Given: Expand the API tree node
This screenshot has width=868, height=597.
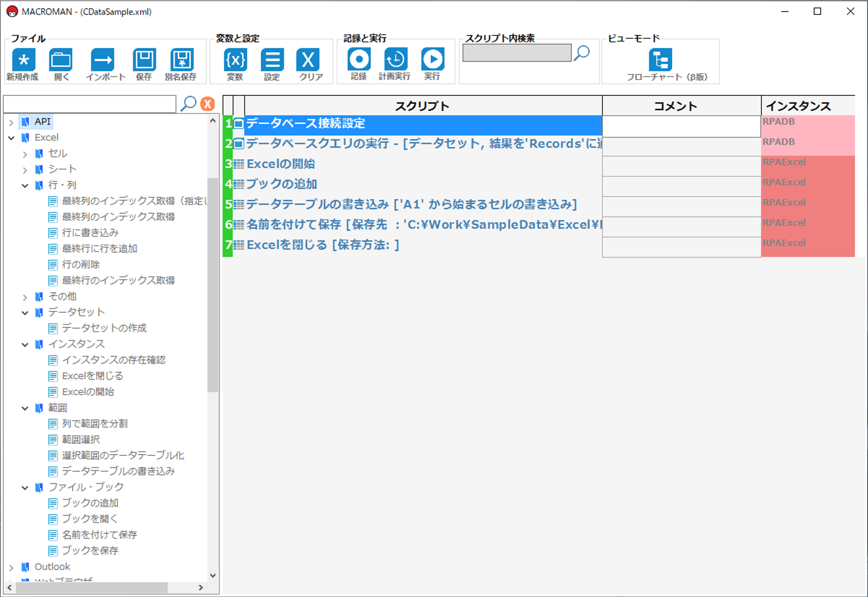Looking at the screenshot, I should click(11, 122).
